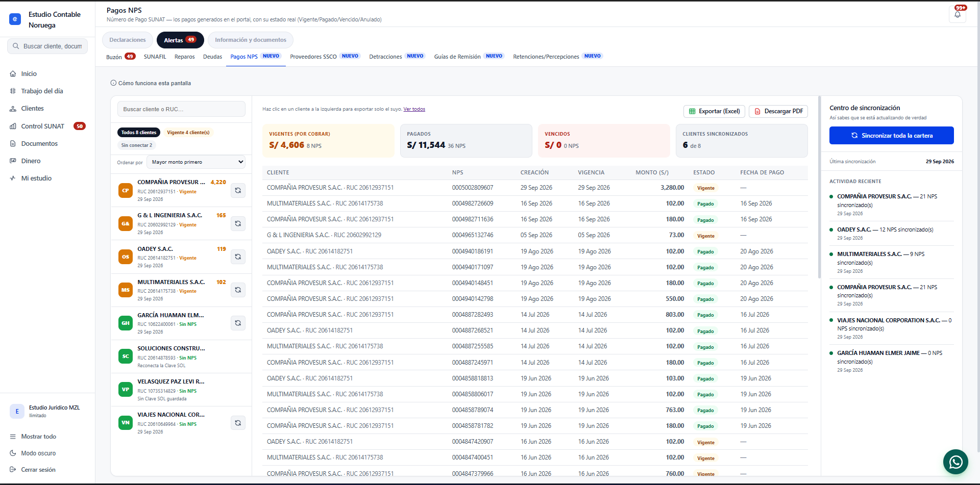Image resolution: width=980 pixels, height=485 pixels.
Task: Click the sync panel vertical scrollbar
Action: (x=819, y=187)
